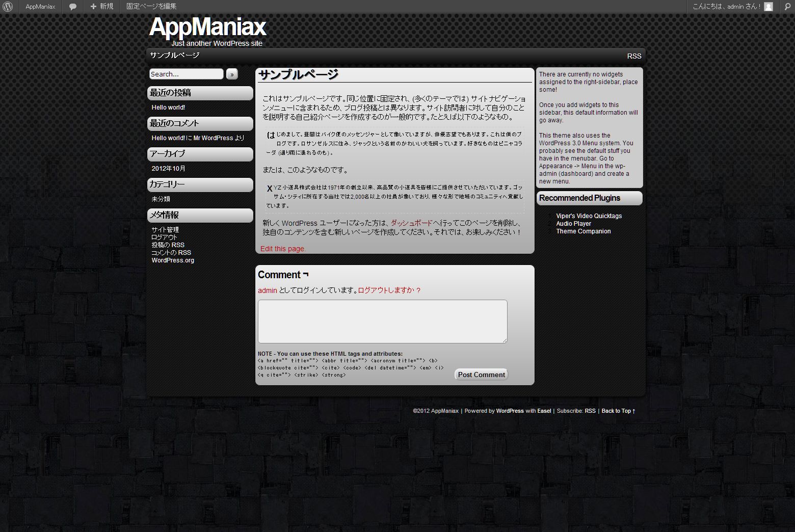Open the 未分類 category link

[x=161, y=199]
